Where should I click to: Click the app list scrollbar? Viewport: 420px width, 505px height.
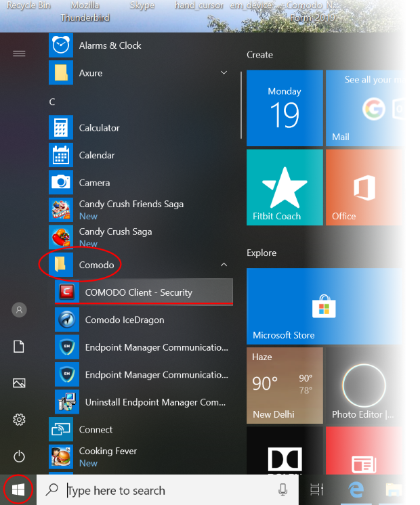pos(240,105)
